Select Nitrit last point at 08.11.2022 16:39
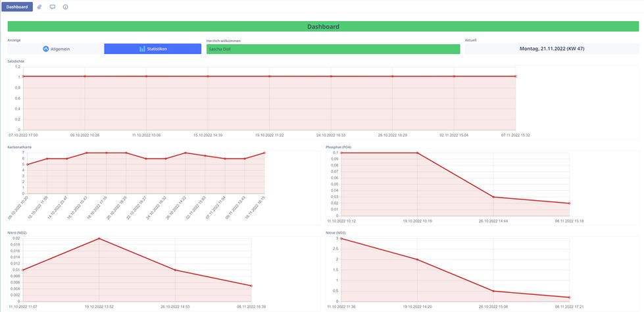 [251, 286]
